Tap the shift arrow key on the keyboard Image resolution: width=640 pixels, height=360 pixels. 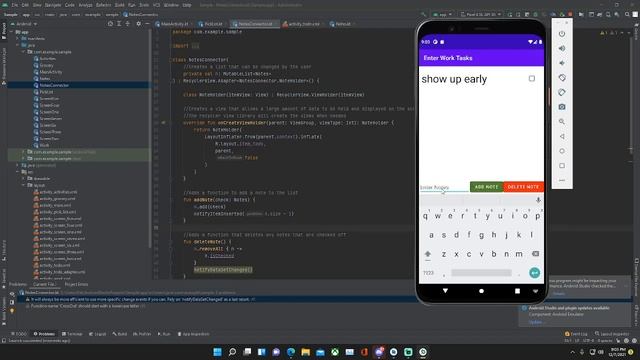[x=427, y=254]
